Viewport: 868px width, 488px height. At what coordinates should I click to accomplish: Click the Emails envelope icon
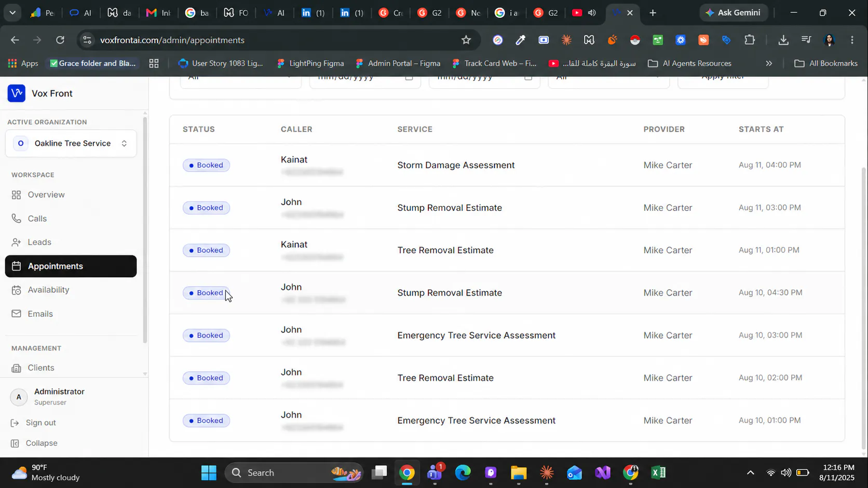click(x=17, y=314)
